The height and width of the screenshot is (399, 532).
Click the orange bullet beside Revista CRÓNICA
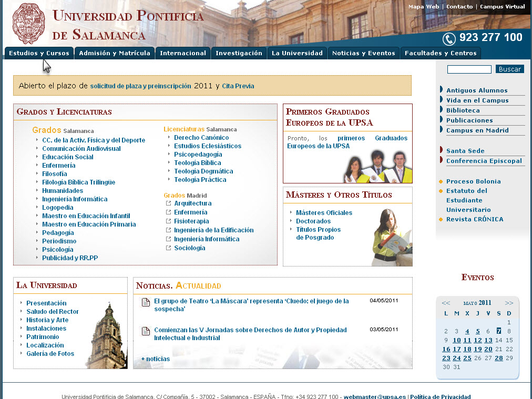[441, 220]
